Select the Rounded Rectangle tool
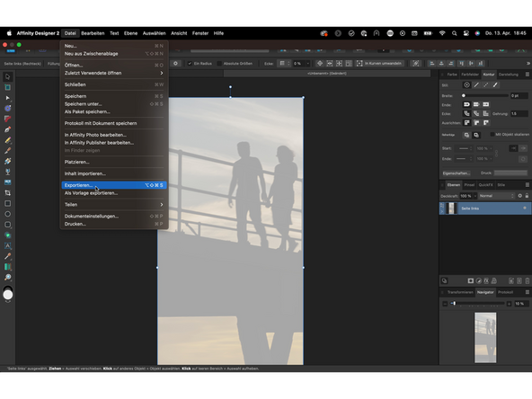 (x=7, y=225)
